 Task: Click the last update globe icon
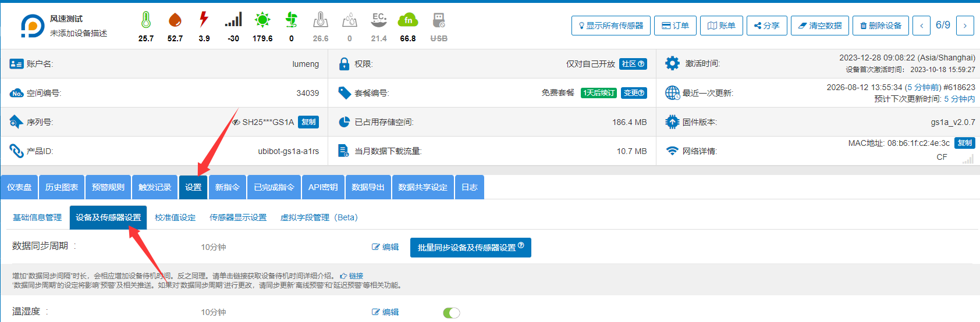point(672,93)
